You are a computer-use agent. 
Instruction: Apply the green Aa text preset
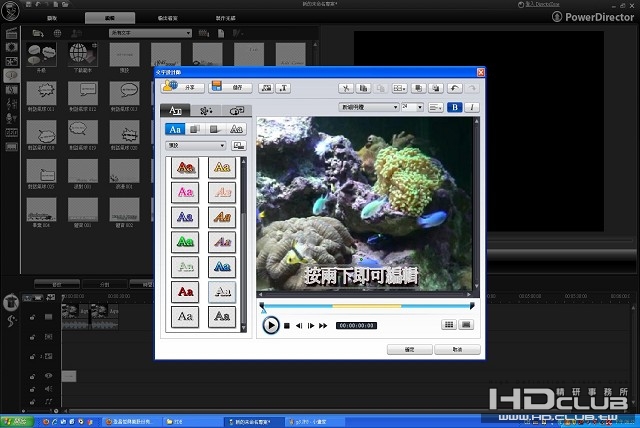(x=185, y=242)
